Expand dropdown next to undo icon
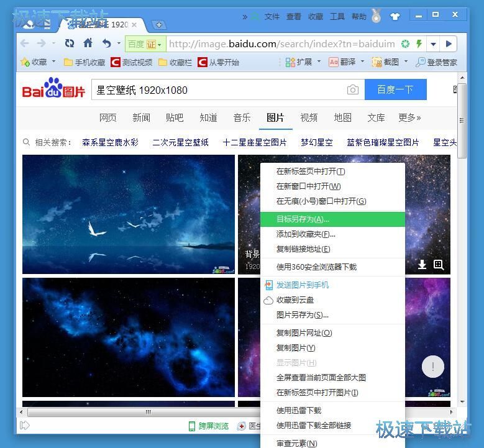Image resolution: width=484 pixels, height=448 pixels. (119, 43)
